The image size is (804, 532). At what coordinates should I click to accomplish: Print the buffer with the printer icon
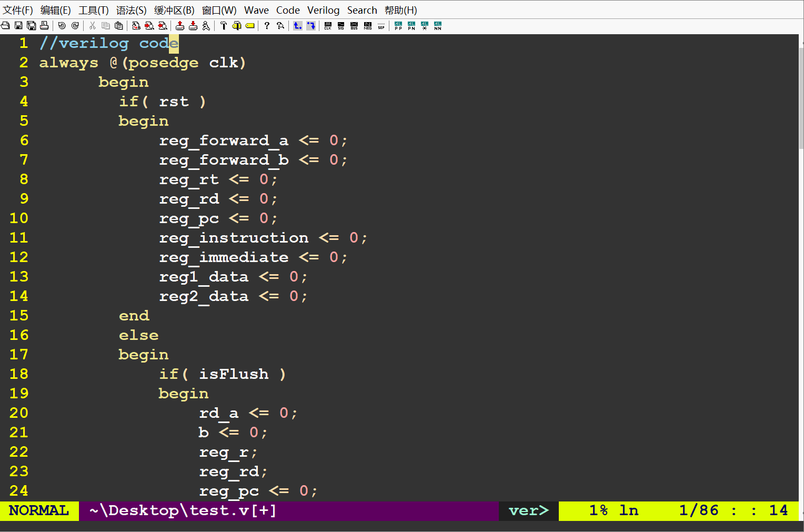point(44,26)
